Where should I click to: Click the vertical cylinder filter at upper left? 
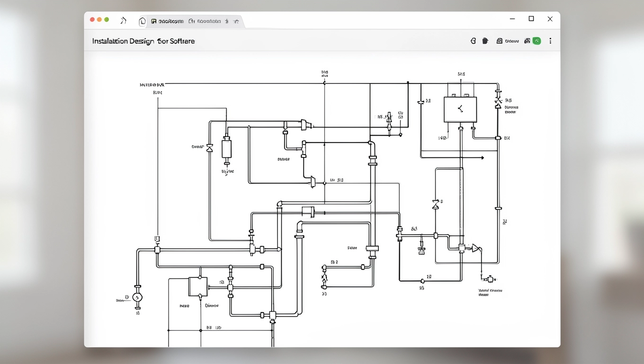(227, 149)
